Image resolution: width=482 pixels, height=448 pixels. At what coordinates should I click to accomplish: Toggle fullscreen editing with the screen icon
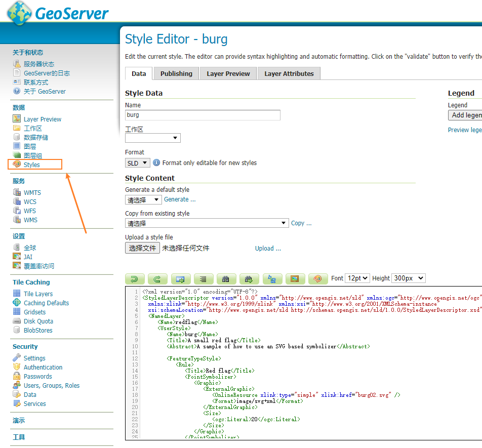pyautogui.click(x=181, y=278)
